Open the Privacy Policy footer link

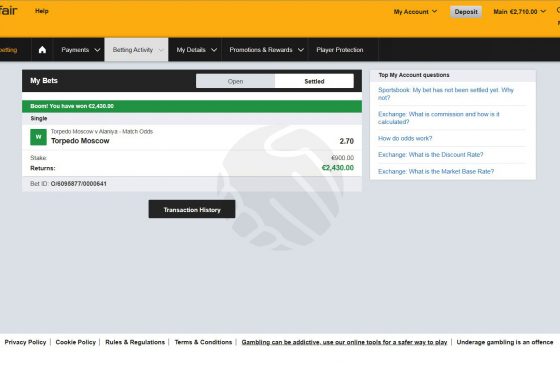[x=25, y=342]
